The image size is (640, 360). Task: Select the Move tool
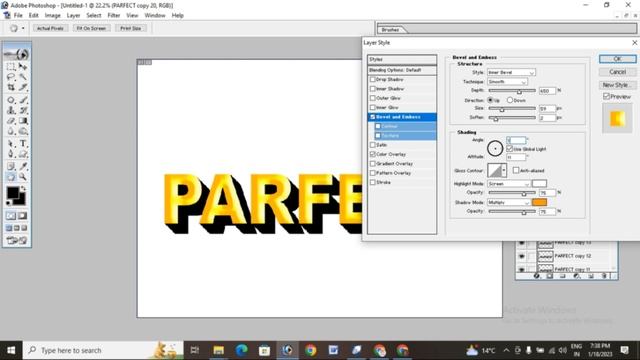click(23, 67)
